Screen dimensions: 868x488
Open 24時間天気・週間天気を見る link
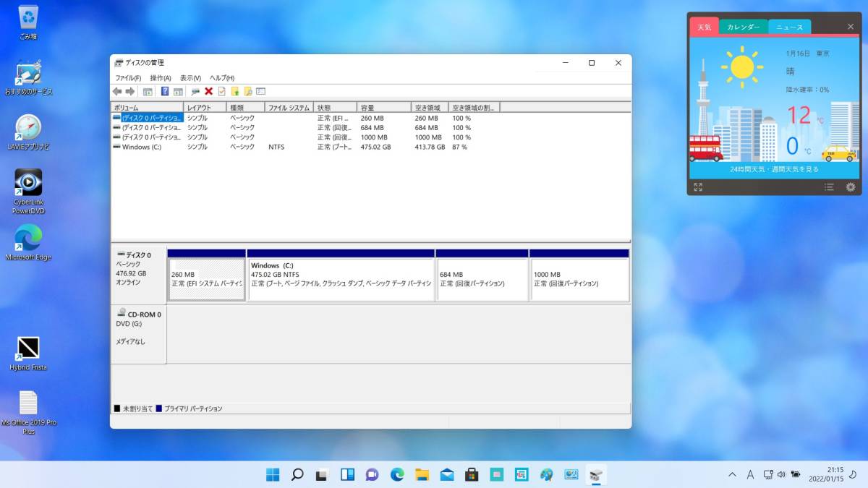tap(774, 169)
